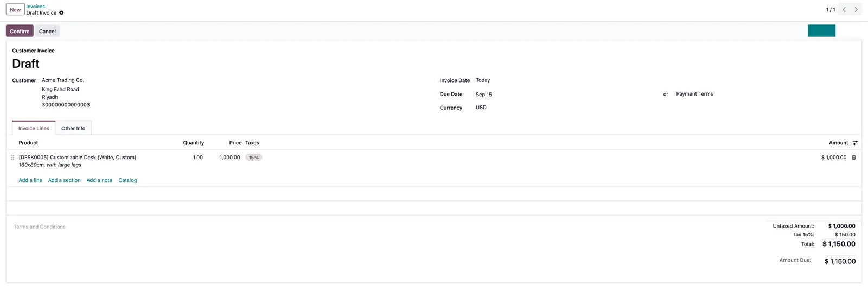Click the New button
This screenshot has width=868, height=289.
click(x=15, y=10)
